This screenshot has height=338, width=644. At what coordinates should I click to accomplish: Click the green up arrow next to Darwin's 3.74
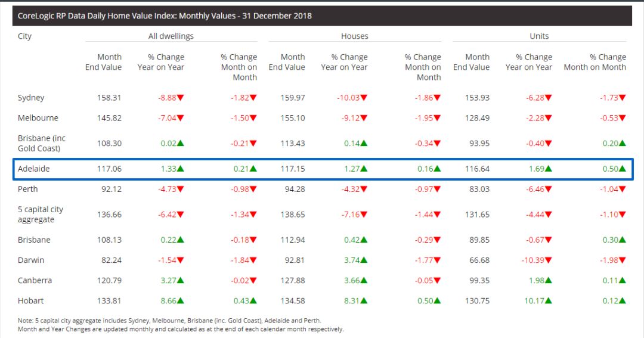click(364, 261)
